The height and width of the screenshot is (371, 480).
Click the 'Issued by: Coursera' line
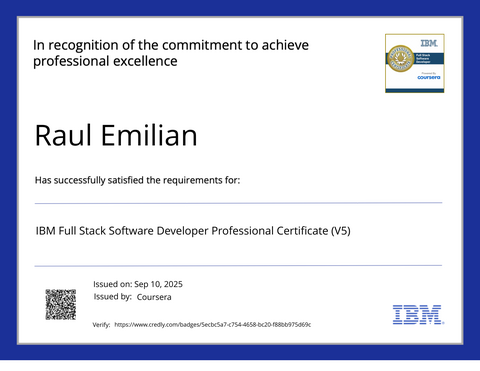coord(132,297)
